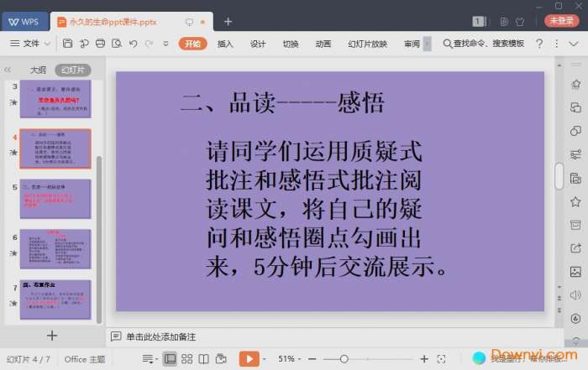This screenshot has width=588, height=370.
Task: Click the WPS home tab
Action: pos(24,22)
